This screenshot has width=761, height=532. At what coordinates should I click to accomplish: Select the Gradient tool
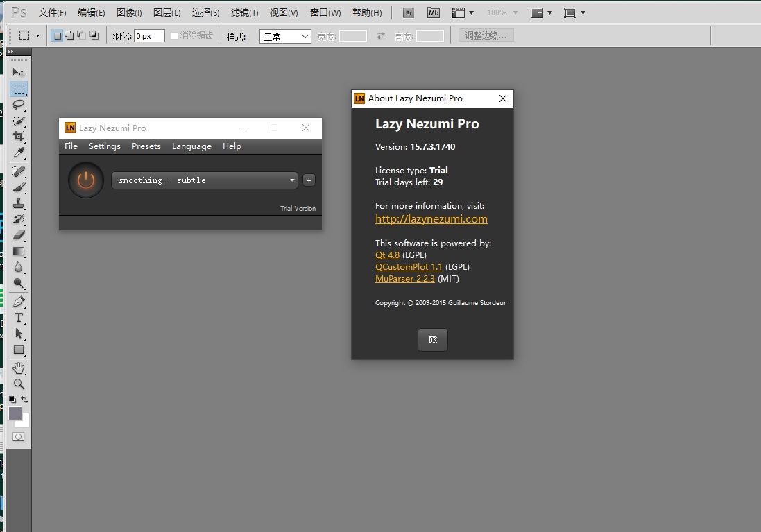[19, 252]
